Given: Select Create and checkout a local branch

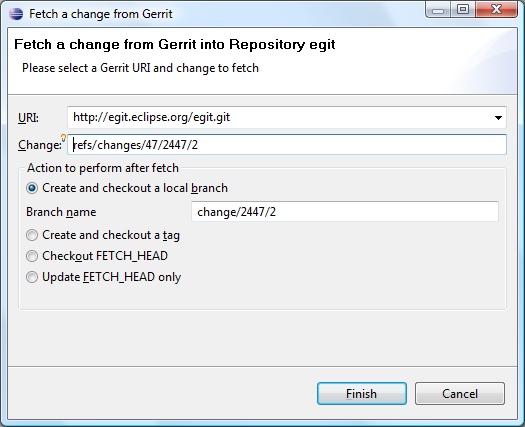Looking at the screenshot, I should point(32,188).
